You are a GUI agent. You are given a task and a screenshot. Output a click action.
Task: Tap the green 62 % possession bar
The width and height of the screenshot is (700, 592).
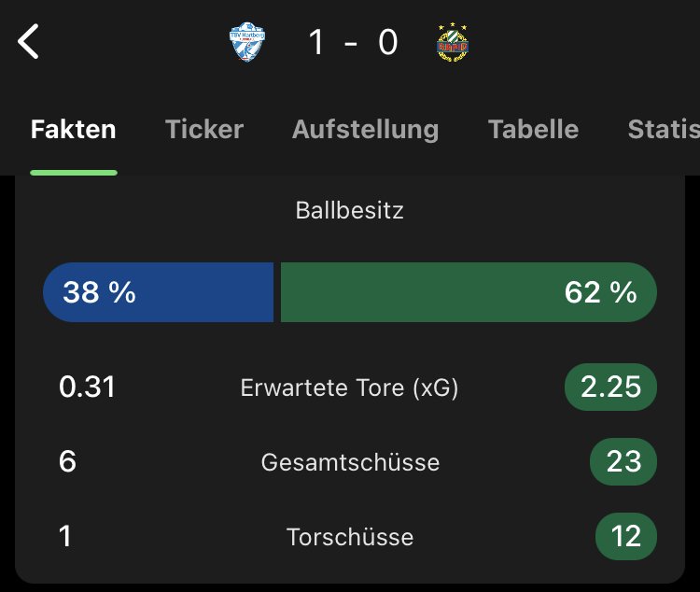click(469, 292)
